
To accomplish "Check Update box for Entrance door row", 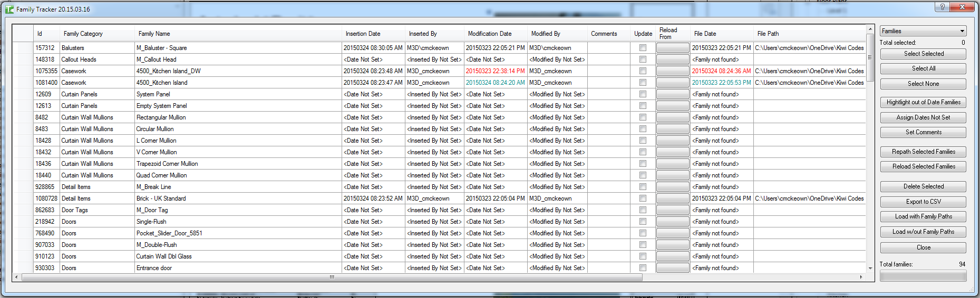I will (x=643, y=268).
